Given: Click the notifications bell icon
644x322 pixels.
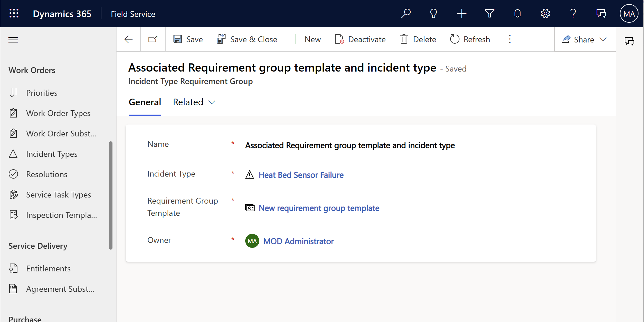Looking at the screenshot, I should (517, 14).
